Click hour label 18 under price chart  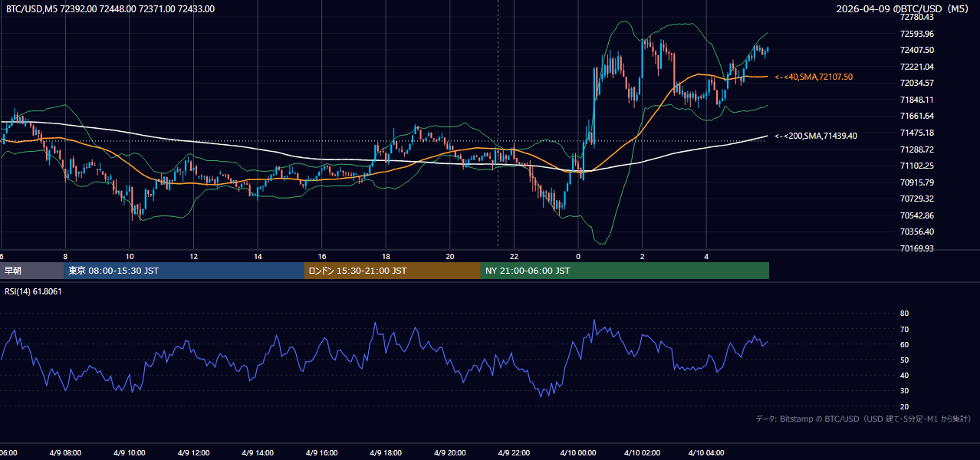tap(386, 257)
